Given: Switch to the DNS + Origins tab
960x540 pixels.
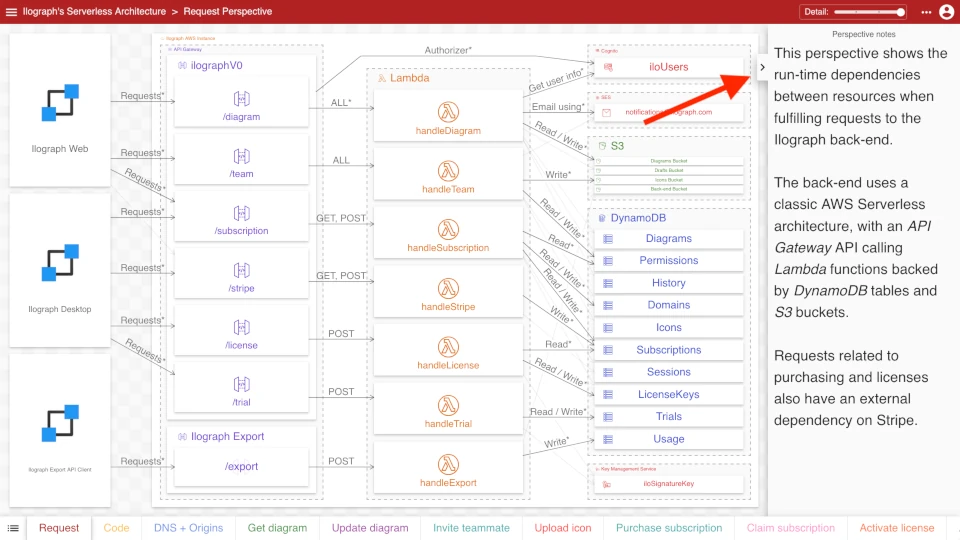Looking at the screenshot, I should 189,528.
